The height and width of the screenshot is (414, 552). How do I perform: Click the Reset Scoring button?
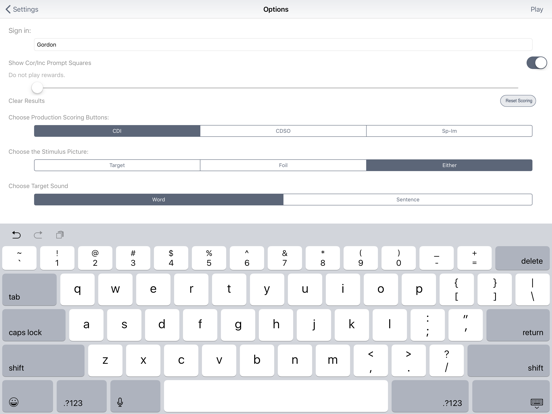[518, 101]
